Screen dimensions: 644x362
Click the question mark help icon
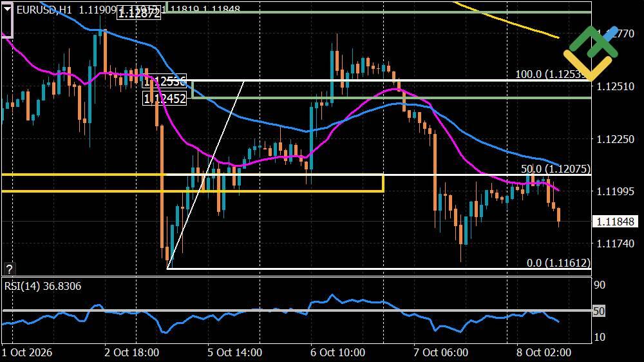pos(9,269)
